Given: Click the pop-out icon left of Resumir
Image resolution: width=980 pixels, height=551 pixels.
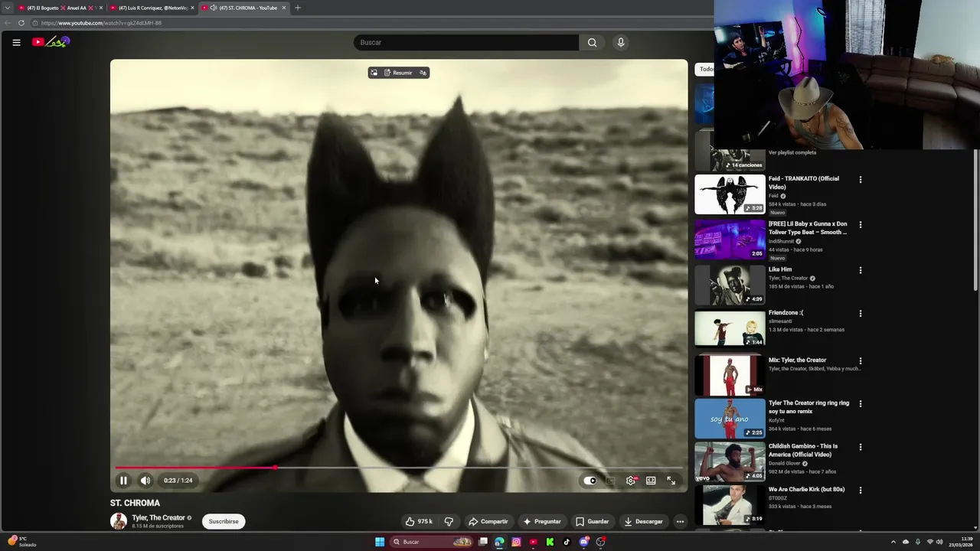Looking at the screenshot, I should (374, 73).
